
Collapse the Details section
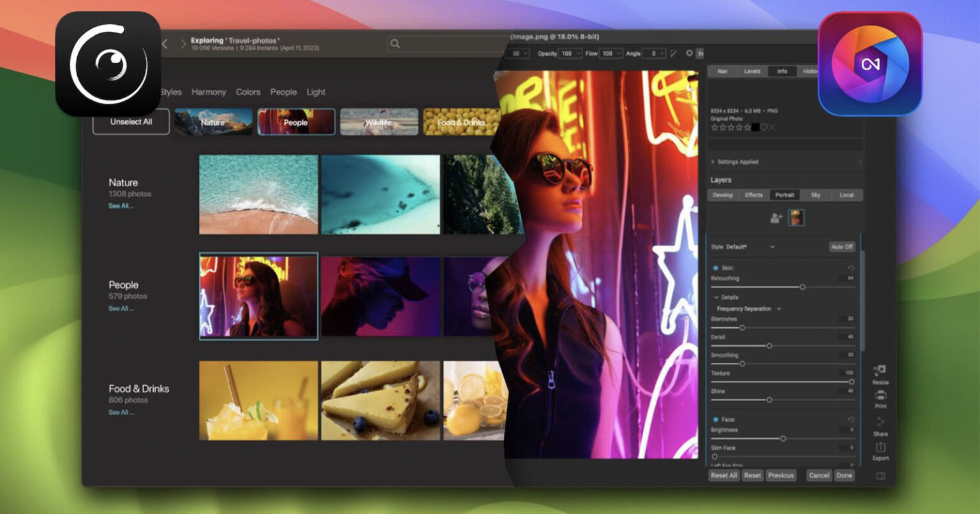point(716,297)
